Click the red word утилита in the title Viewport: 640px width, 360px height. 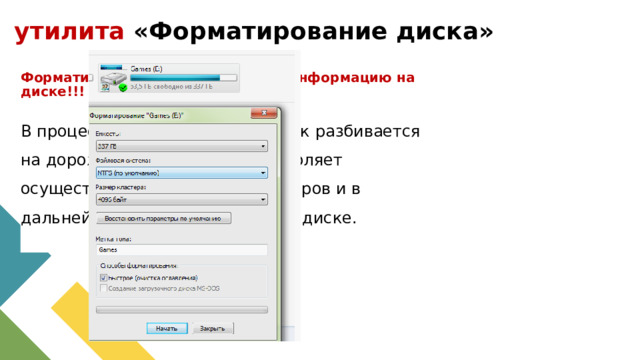[69, 31]
